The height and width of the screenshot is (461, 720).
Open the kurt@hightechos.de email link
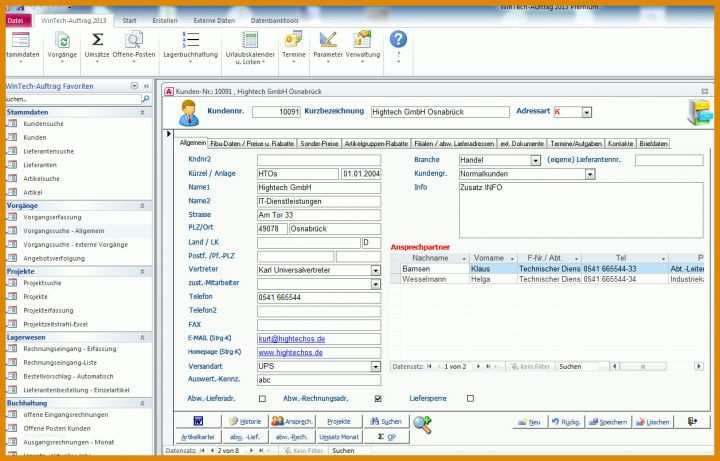click(292, 339)
